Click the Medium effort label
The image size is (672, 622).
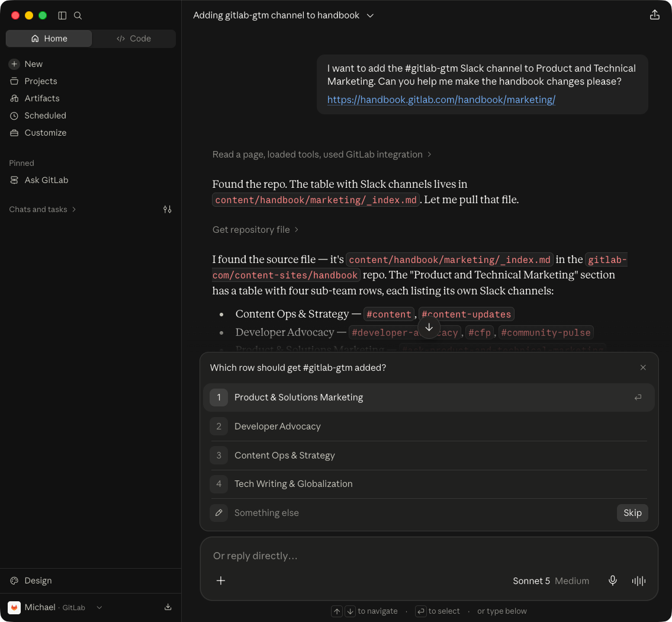[x=572, y=581]
